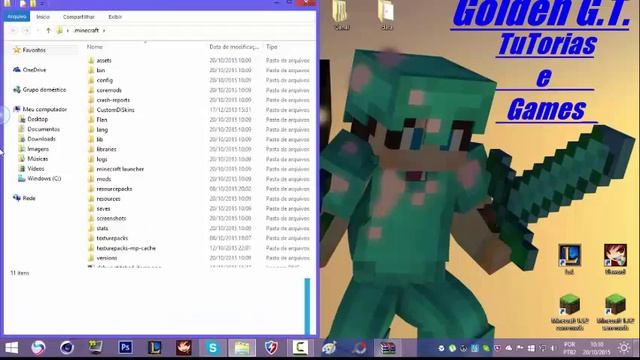Go up one folder level arrow

pos(48,30)
